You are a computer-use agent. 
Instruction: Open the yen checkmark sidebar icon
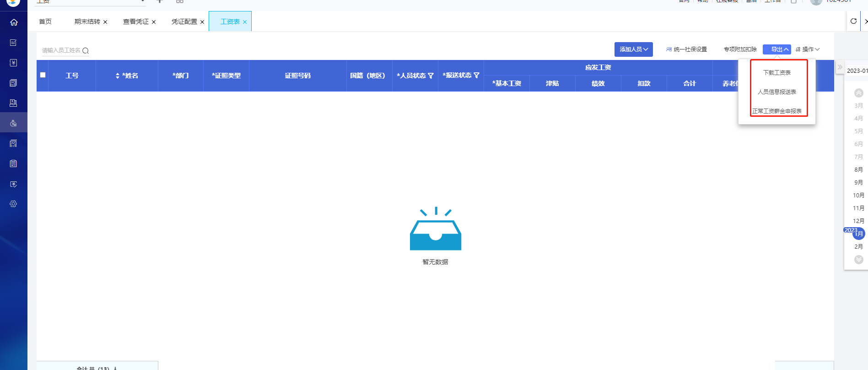point(13,184)
